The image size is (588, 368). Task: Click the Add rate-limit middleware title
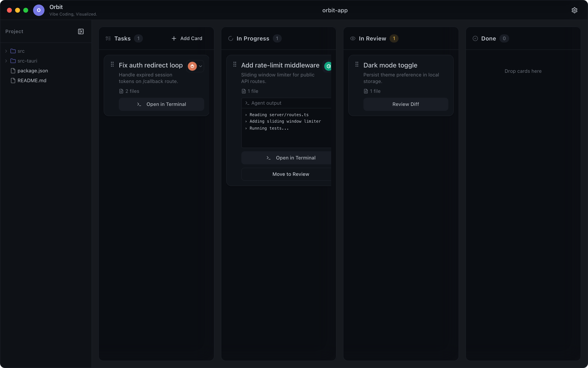[280, 65]
